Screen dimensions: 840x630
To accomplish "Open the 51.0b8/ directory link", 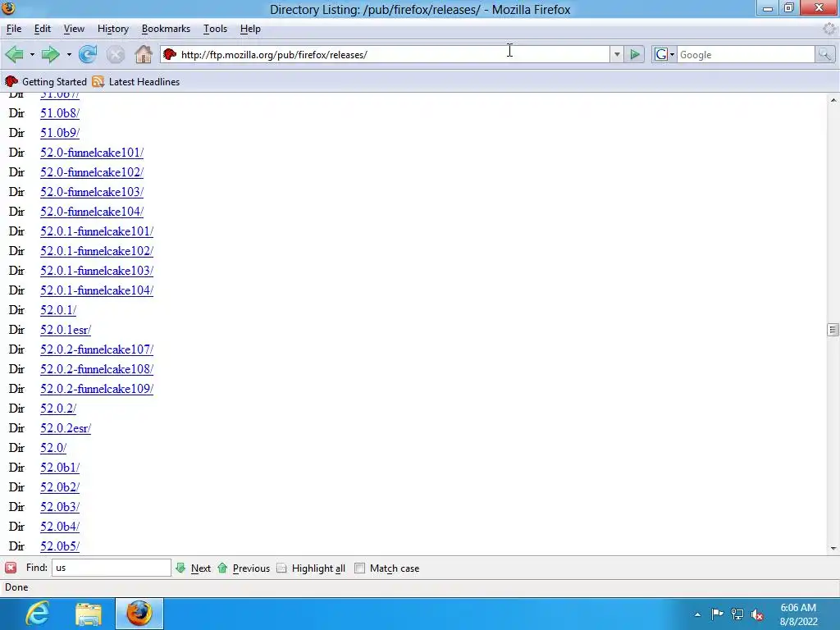I will pos(59,113).
